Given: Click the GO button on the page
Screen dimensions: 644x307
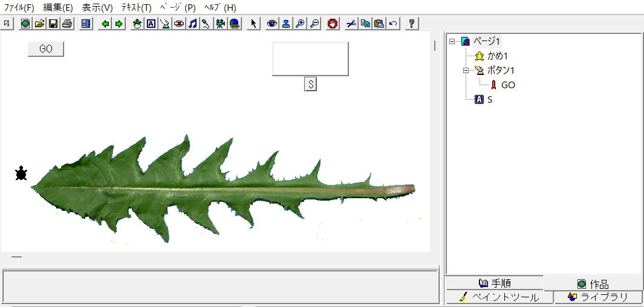Looking at the screenshot, I should (x=46, y=49).
